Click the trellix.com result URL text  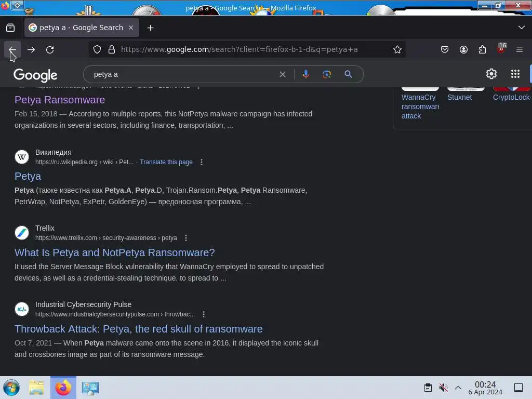[x=106, y=238]
